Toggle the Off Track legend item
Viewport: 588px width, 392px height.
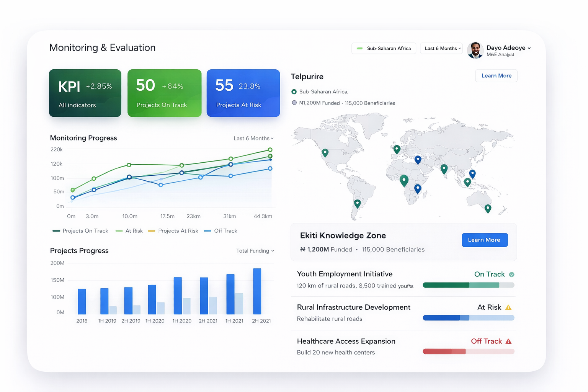220,231
